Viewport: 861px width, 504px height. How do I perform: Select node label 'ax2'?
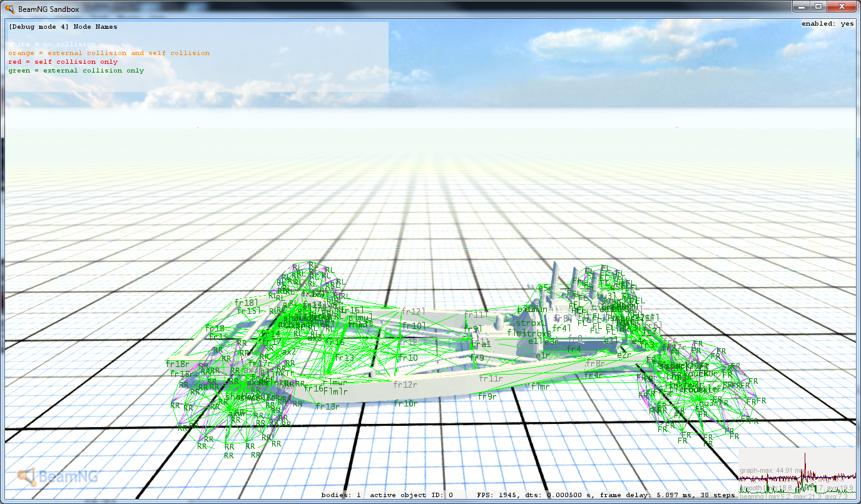click(288, 351)
